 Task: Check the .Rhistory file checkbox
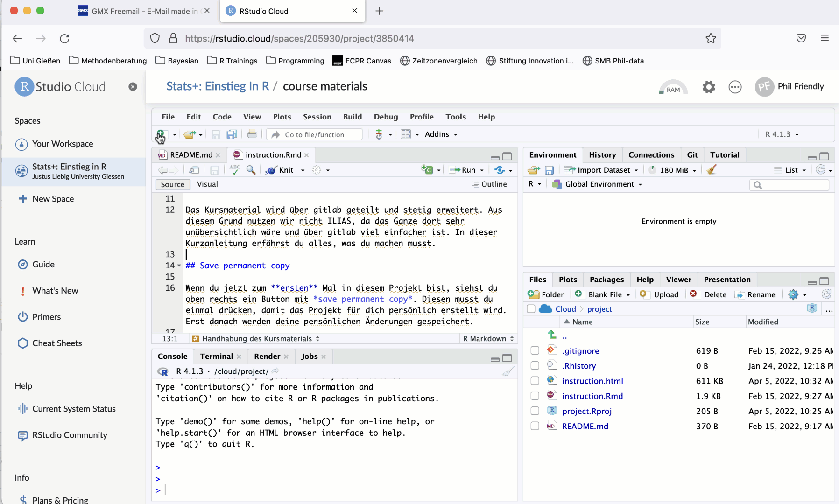tap(535, 365)
